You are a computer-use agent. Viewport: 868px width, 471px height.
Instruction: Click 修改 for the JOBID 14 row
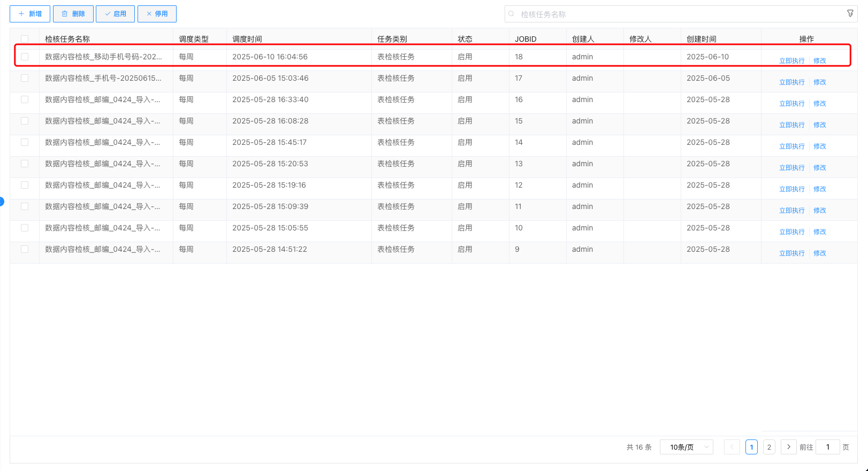click(819, 146)
